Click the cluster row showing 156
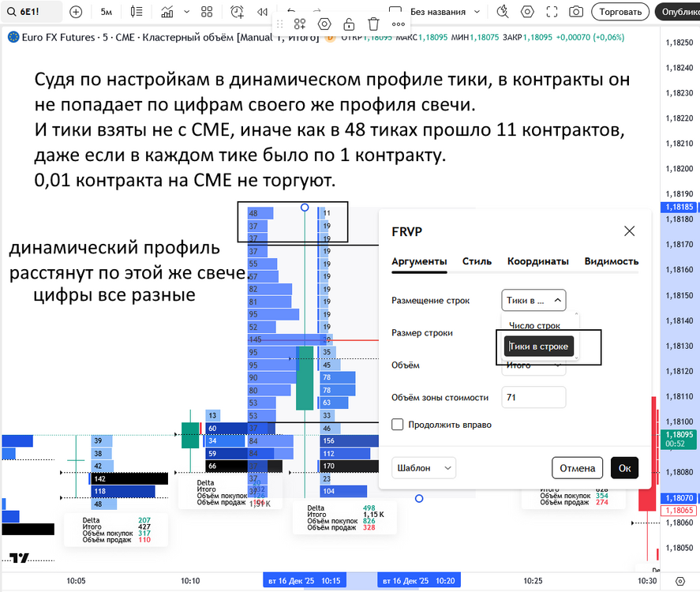The width and height of the screenshot is (700, 592). (349, 440)
